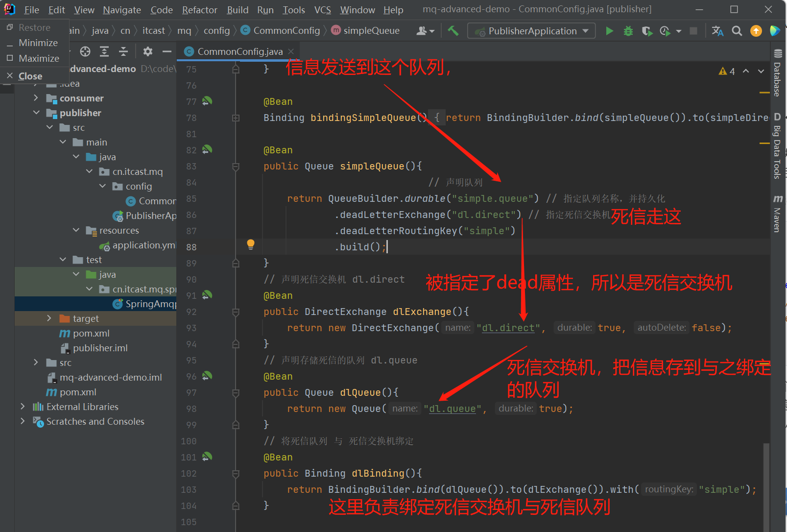This screenshot has width=787, height=532.
Task: Stop the running process square icon
Action: tap(693, 31)
